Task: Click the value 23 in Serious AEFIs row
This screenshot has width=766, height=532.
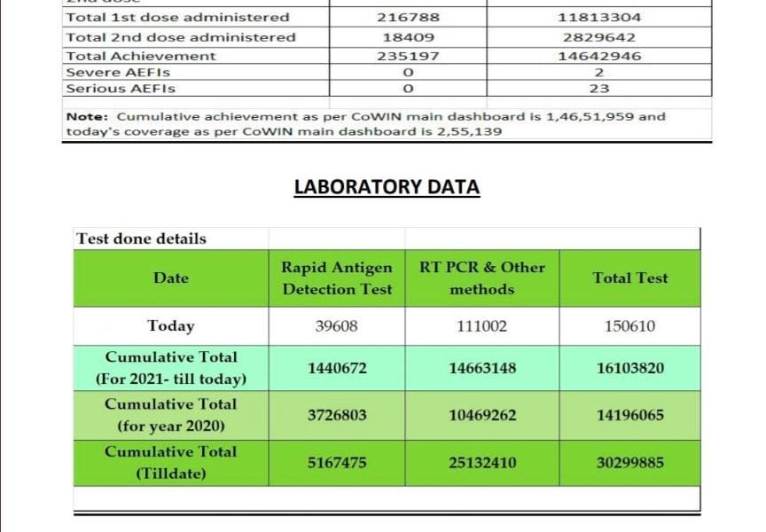Action: [599, 89]
